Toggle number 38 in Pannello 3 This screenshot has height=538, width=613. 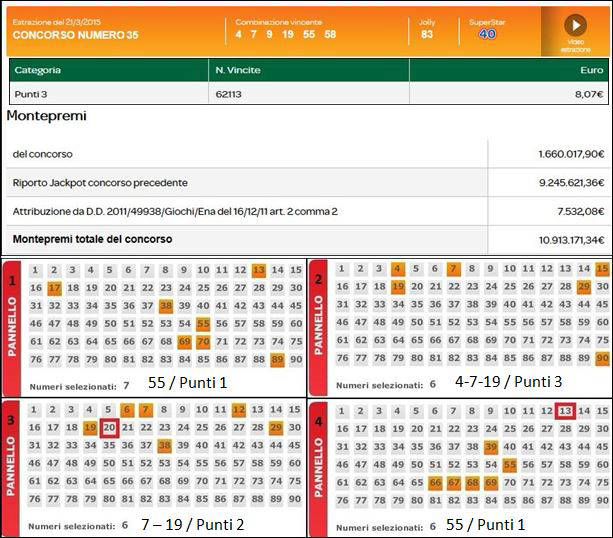pyautogui.click(x=165, y=446)
